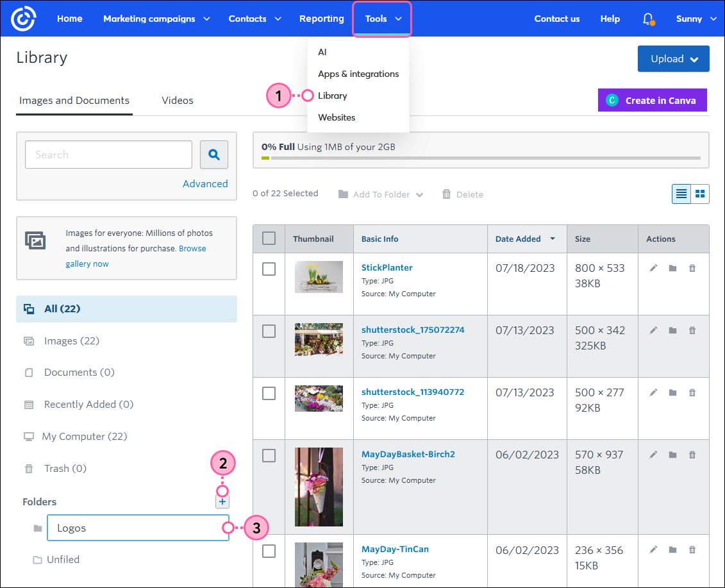The height and width of the screenshot is (588, 725).
Task: Check the MayDay-TinCan row checkbox
Action: (269, 551)
